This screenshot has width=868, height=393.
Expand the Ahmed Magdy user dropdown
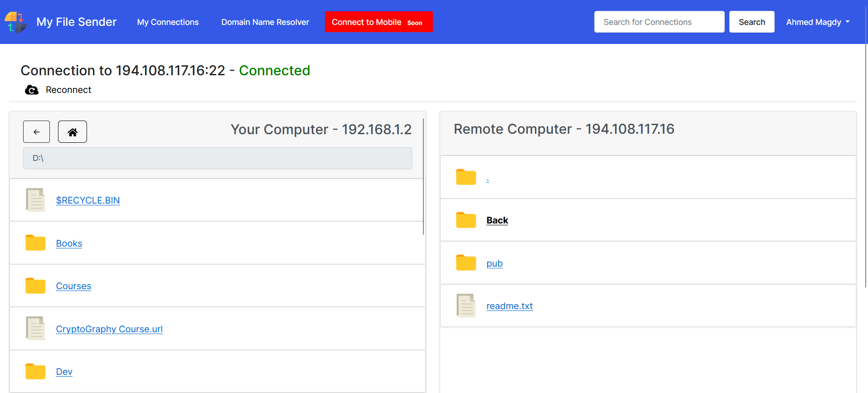click(x=818, y=22)
